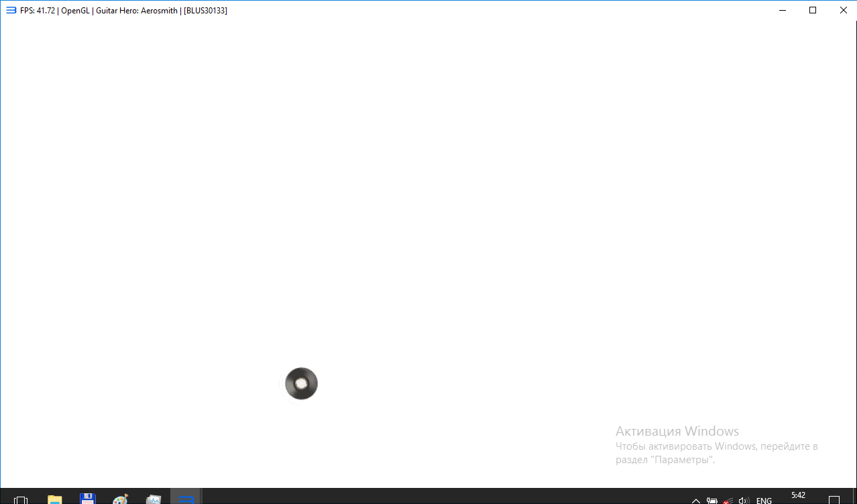
Task: Open the Action Center notifications icon
Action: pyautogui.click(x=834, y=500)
